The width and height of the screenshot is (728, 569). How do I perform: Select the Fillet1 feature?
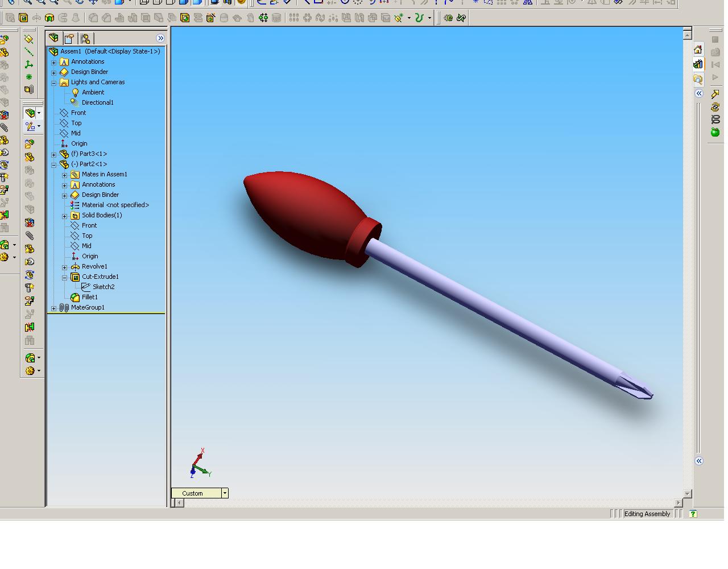click(x=89, y=297)
